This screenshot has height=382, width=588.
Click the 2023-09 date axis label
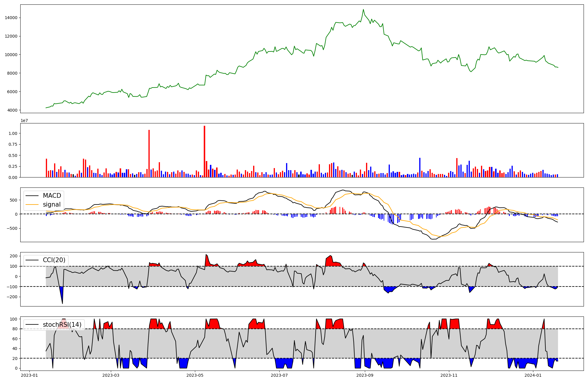(365, 375)
